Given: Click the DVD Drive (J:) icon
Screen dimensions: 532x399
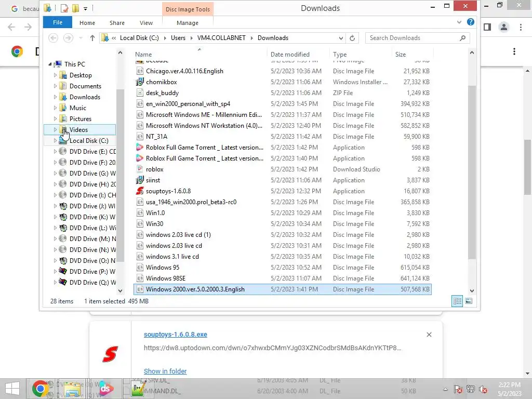Looking at the screenshot, I should (63, 206).
